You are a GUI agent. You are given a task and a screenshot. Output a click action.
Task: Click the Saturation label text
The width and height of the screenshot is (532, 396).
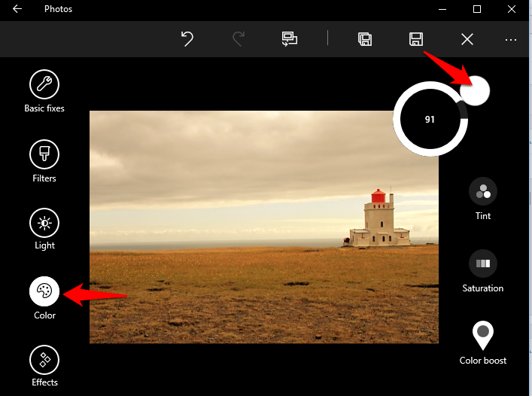point(483,288)
